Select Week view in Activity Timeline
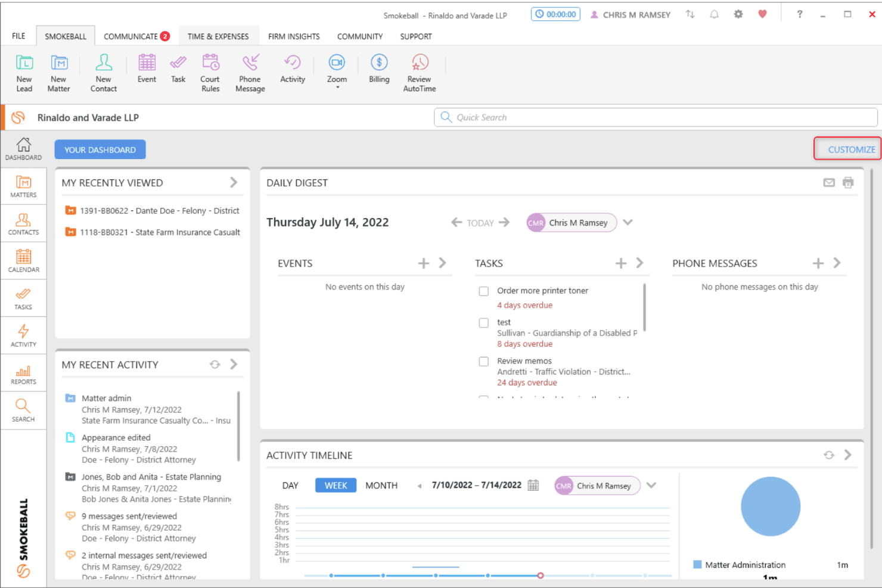 (x=336, y=486)
